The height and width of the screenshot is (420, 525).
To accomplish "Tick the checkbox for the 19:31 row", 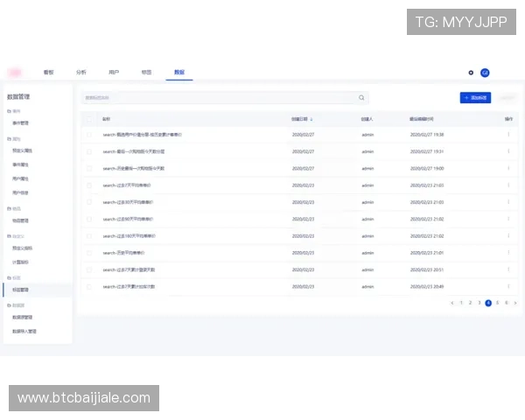I will point(89,151).
